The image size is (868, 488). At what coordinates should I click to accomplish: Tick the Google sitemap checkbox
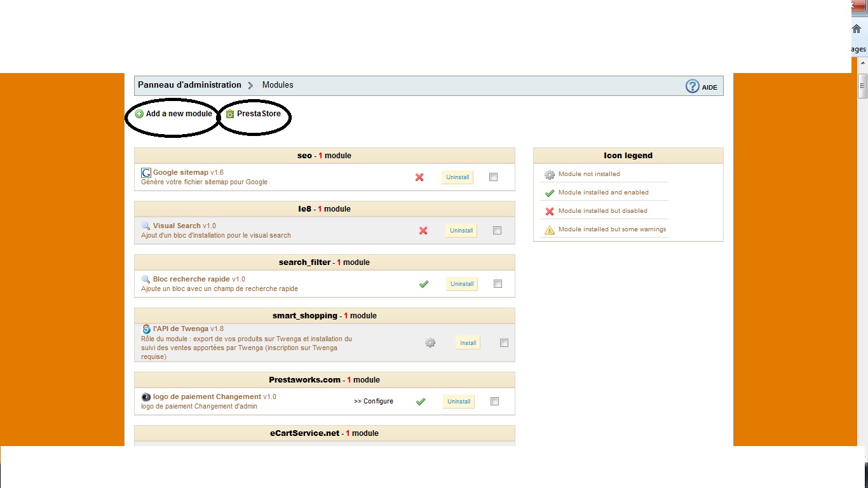[493, 177]
